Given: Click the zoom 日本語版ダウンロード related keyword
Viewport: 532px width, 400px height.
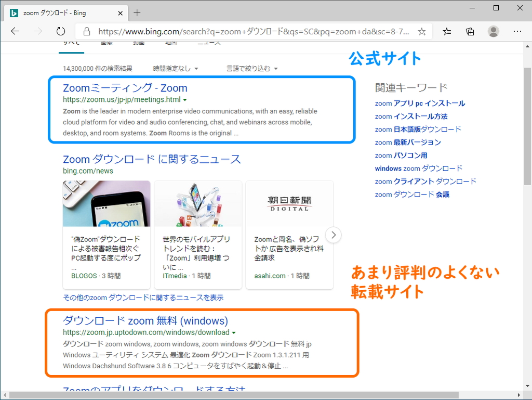Looking at the screenshot, I should 418,129.
